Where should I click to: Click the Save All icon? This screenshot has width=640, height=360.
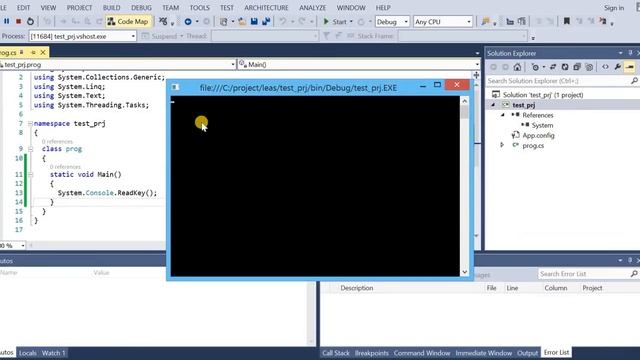tap(266, 22)
